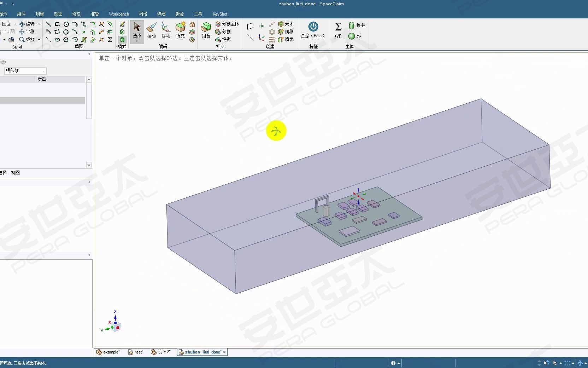This screenshot has height=368, width=588.
Task: Open the Workbench ribbon tab
Action: click(x=119, y=14)
